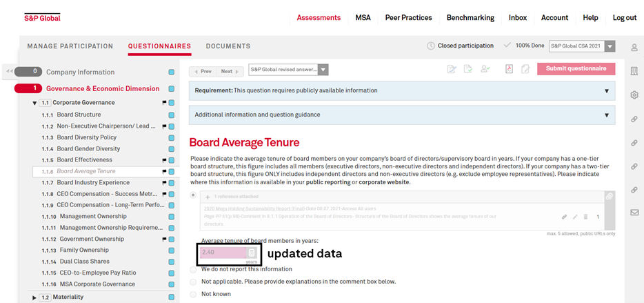Viewport: 644px width, 303px height.
Task: Click the average tenure years input field
Action: (x=223, y=253)
